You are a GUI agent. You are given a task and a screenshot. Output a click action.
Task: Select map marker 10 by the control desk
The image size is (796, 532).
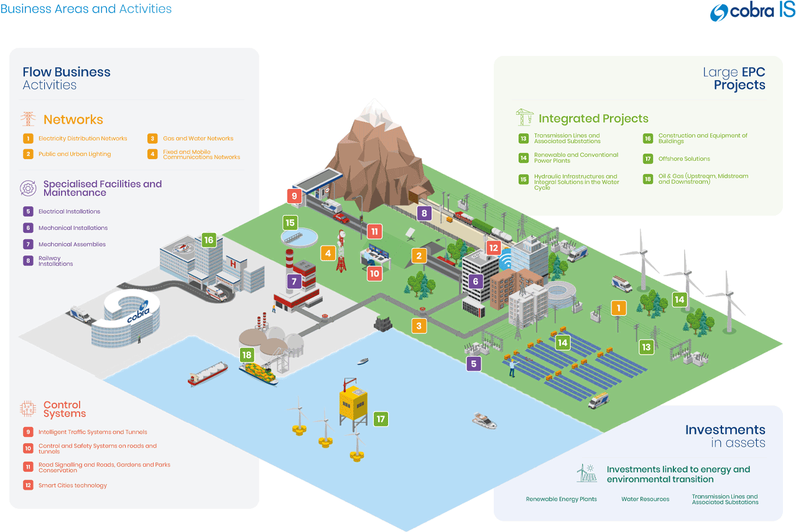[374, 273]
